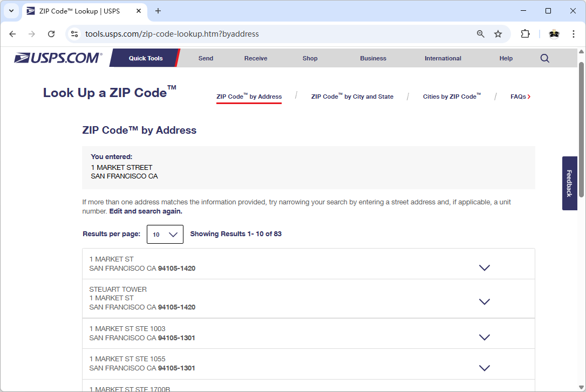
Task: Open the browser extensions puzzle icon
Action: pos(525,34)
